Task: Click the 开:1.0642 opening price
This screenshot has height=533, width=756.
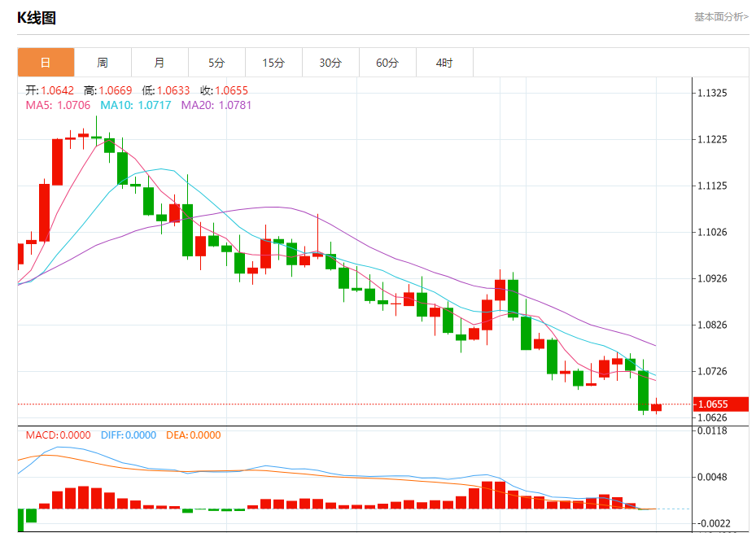Action: pos(50,90)
